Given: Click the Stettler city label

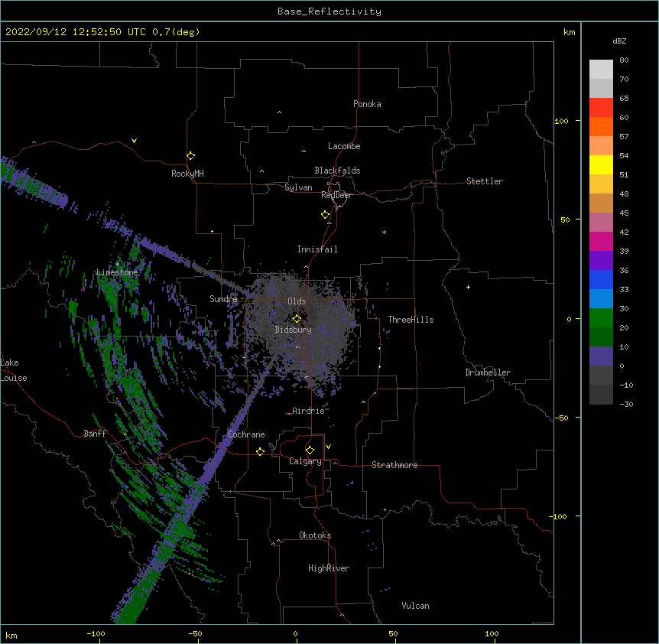Looking at the screenshot, I should click(485, 181).
